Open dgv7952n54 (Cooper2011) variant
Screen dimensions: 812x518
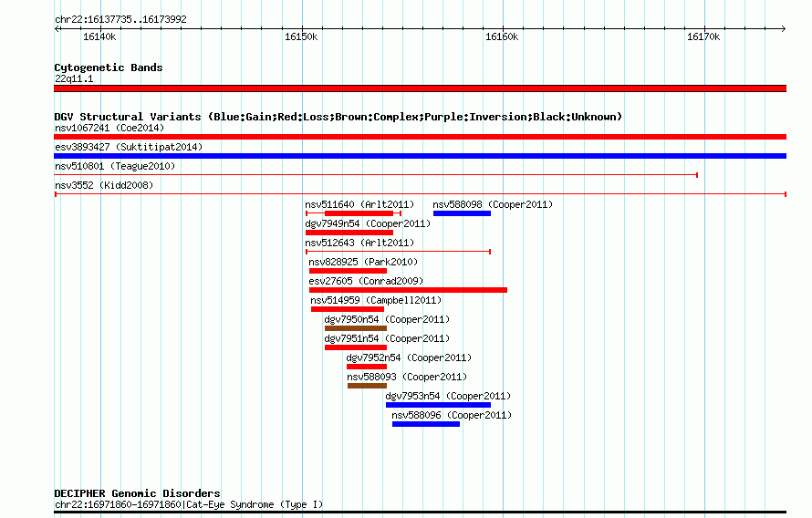coord(409,357)
